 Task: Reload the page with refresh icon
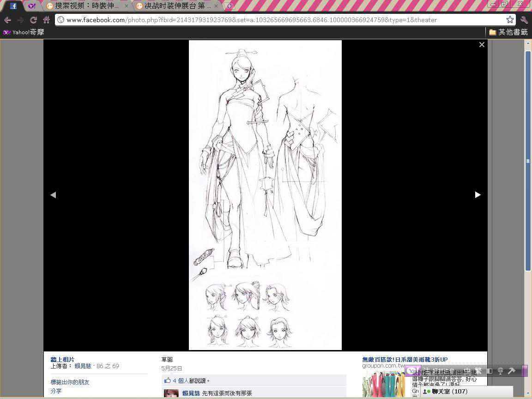click(33, 20)
